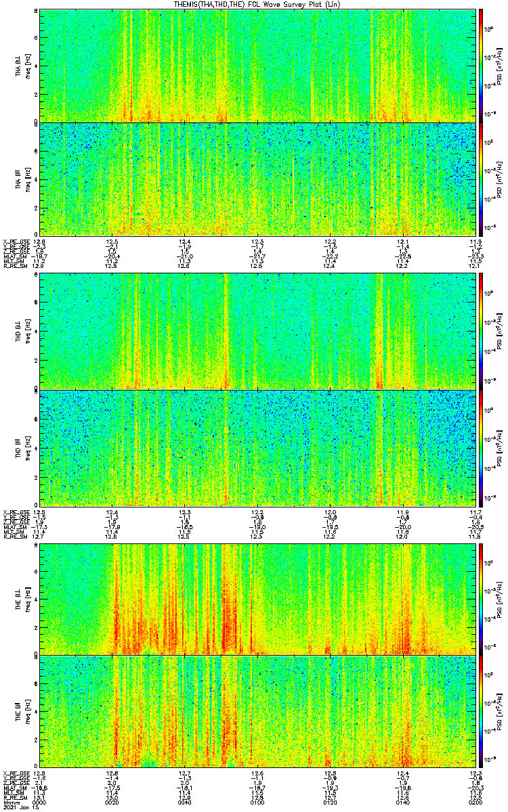Click the PSD color bar beside THD B⊥ panel
This screenshot has height=812, width=508.
(x=481, y=331)
